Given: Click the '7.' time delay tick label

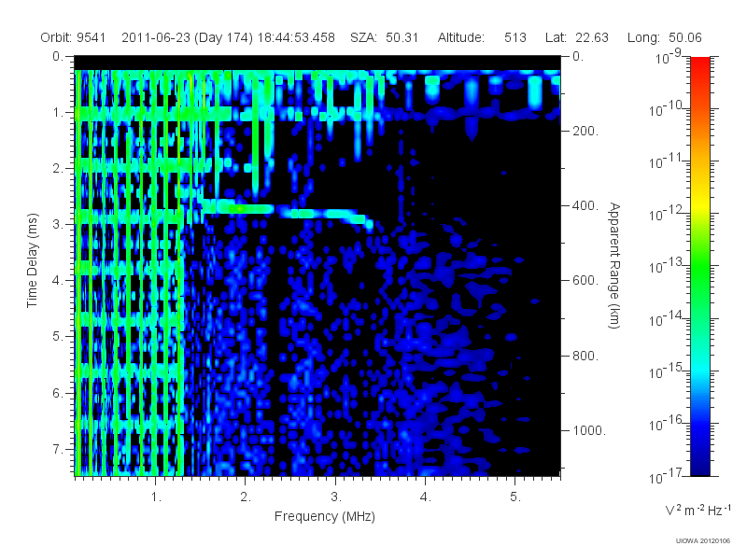Looking at the screenshot, I should [x=58, y=449].
